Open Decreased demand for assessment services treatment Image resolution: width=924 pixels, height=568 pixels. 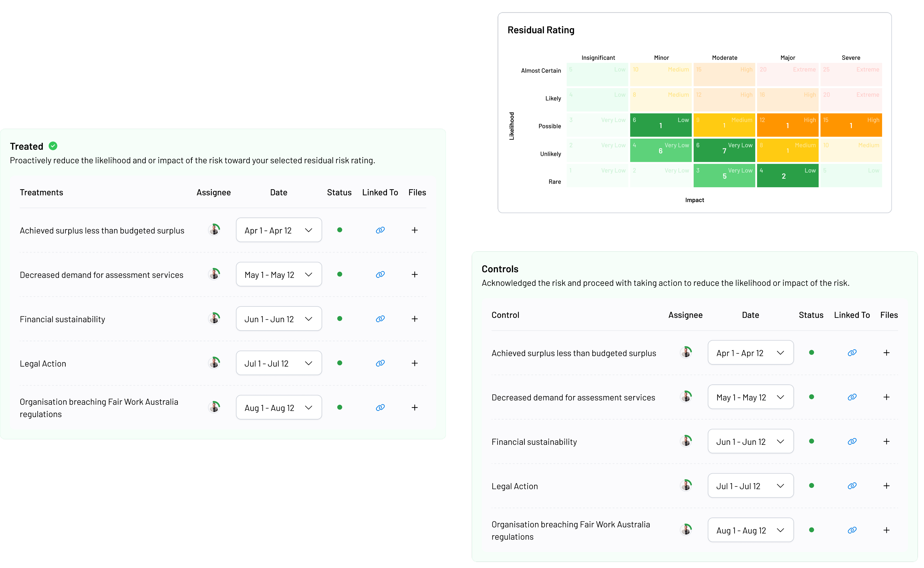[102, 275]
